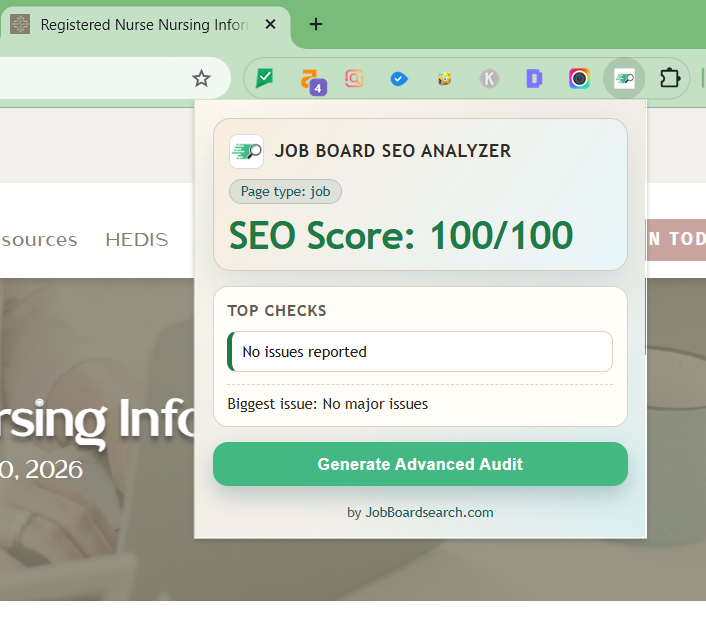Click the tab's site favicon
The height and width of the screenshot is (624, 706).
(x=20, y=24)
